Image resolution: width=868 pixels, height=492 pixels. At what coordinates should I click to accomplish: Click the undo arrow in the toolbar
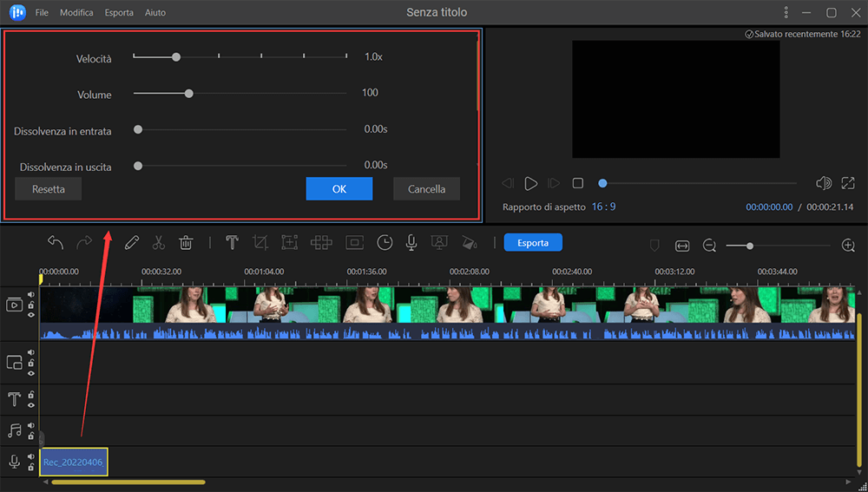(56, 243)
